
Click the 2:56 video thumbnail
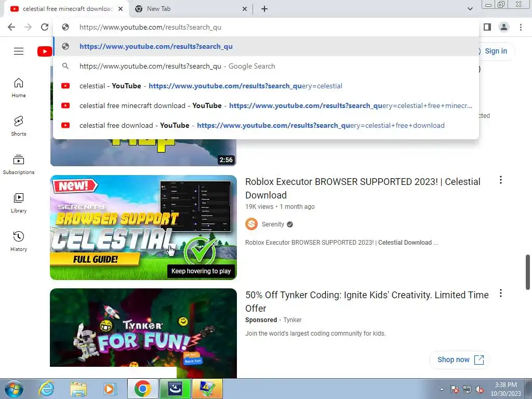143,152
